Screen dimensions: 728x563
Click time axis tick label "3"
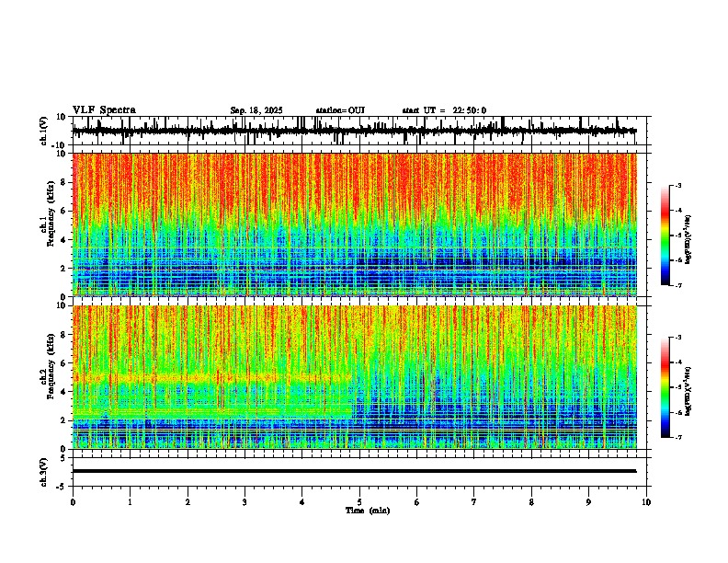245,502
